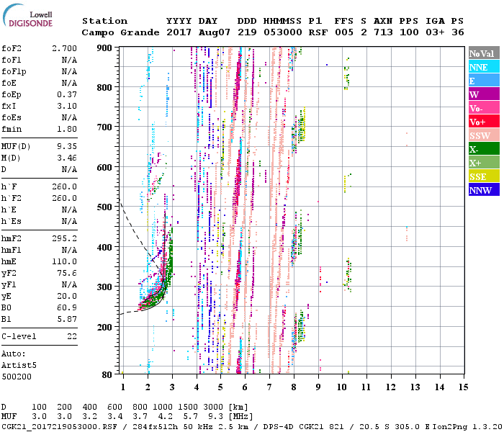The width and height of the screenshot is (504, 432).
Task: Click the Campo Grande station name
Action: coord(115,32)
